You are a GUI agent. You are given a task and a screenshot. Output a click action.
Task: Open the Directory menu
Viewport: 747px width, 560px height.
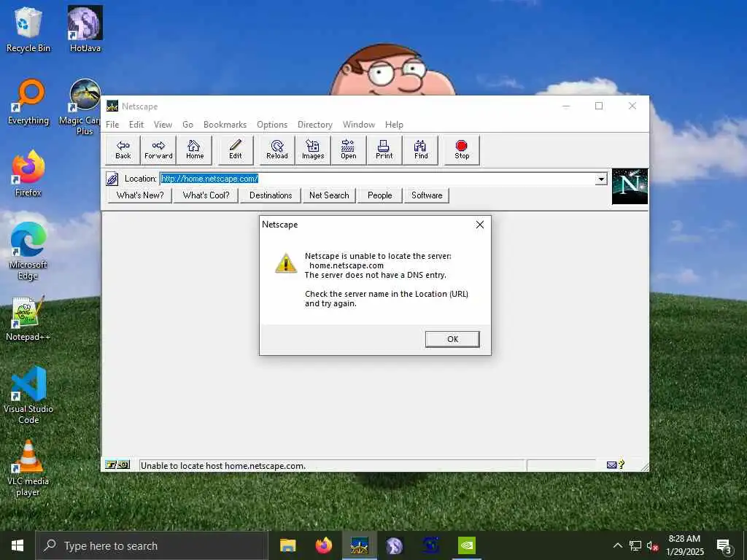pyautogui.click(x=315, y=125)
